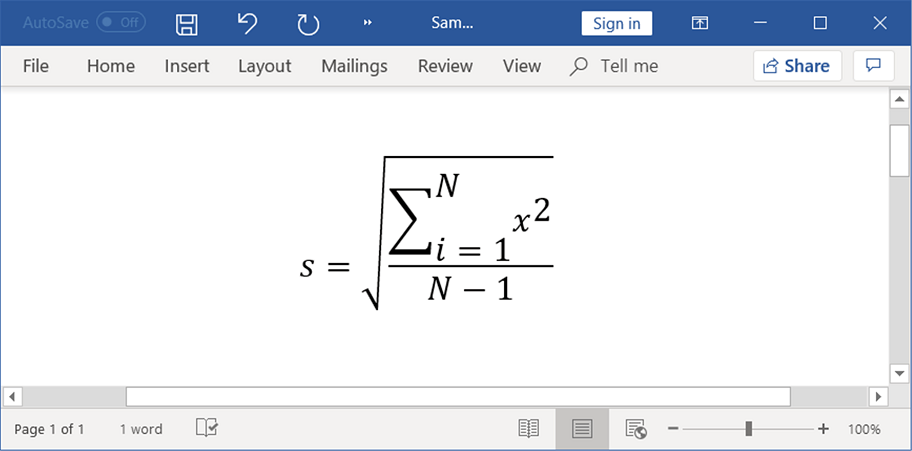Click the Share button
This screenshot has height=451, width=912.
(797, 66)
